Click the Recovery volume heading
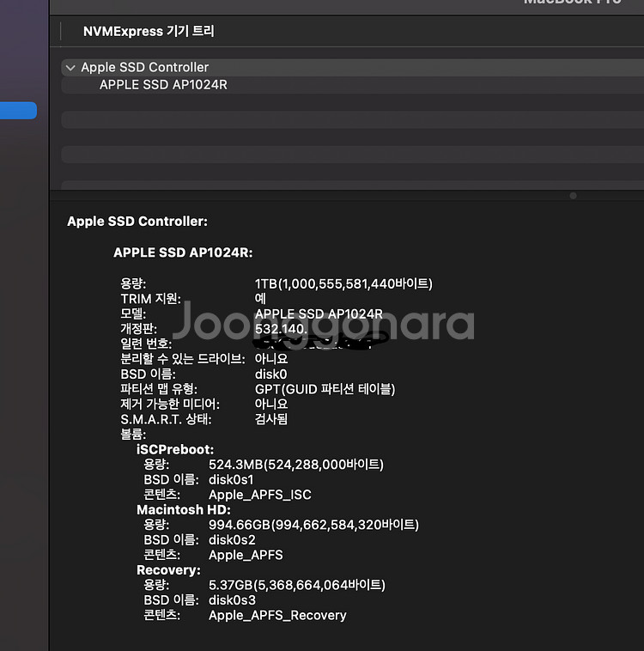Viewport: 644px width, 651px height. click(168, 570)
